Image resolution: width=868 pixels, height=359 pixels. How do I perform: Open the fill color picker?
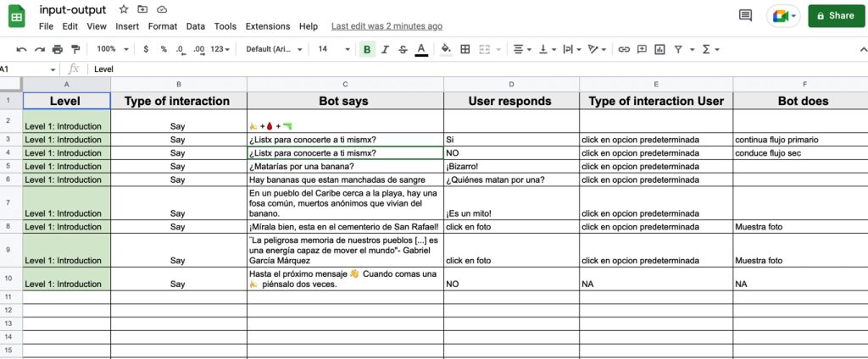coord(446,50)
